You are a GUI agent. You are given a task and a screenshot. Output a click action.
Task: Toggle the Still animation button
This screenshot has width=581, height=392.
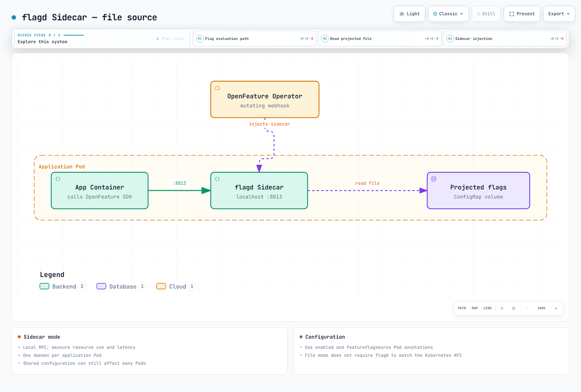click(x=486, y=14)
